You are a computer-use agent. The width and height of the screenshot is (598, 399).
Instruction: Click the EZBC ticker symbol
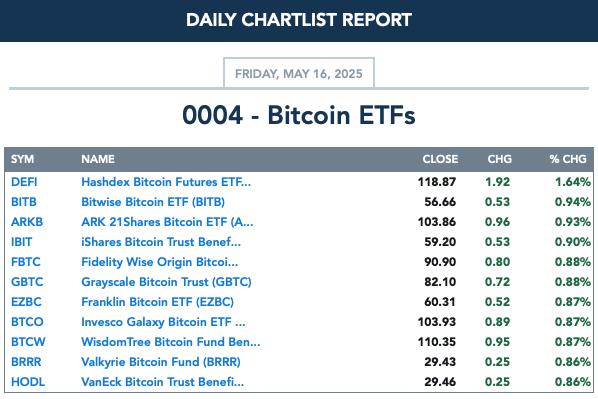pos(26,302)
